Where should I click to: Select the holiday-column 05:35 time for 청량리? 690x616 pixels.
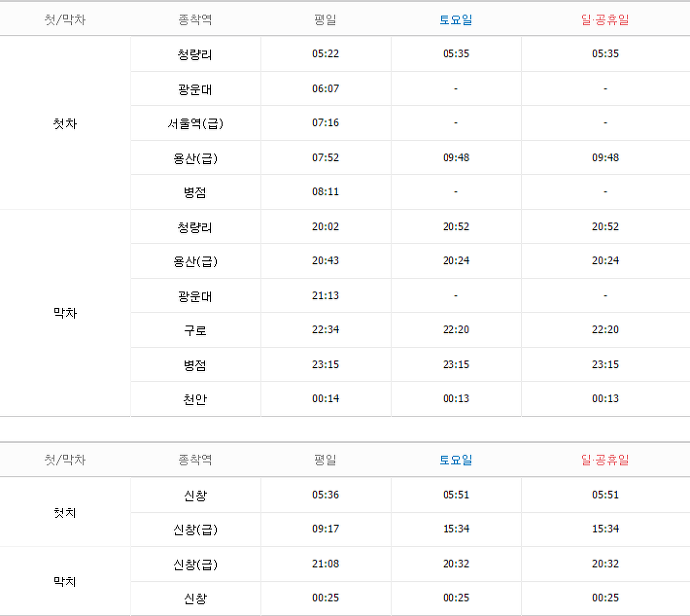(x=605, y=53)
